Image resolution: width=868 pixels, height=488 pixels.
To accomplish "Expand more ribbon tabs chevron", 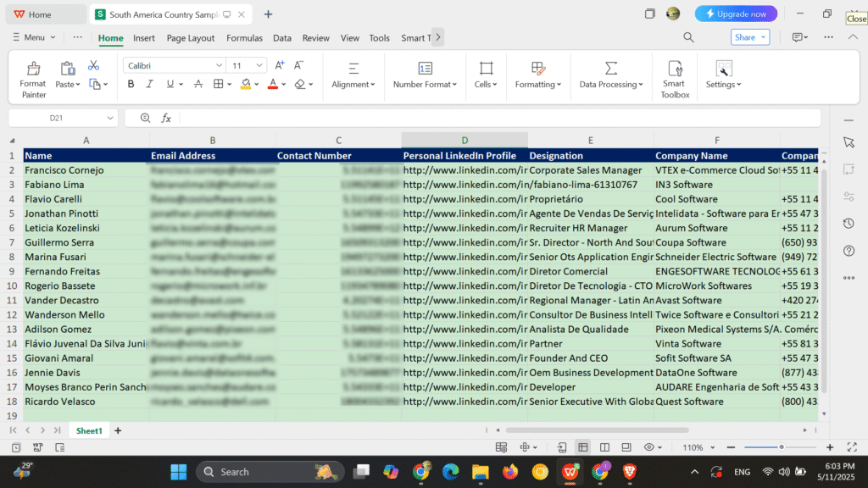I will click(x=438, y=37).
